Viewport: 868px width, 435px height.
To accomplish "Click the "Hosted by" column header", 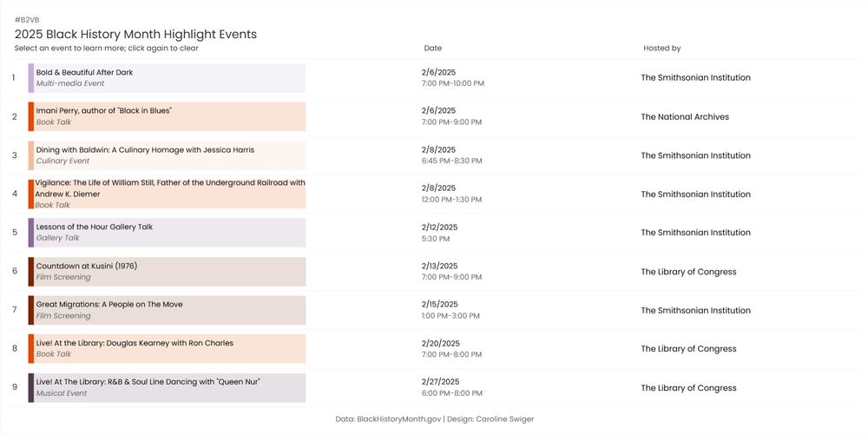I will click(x=661, y=49).
